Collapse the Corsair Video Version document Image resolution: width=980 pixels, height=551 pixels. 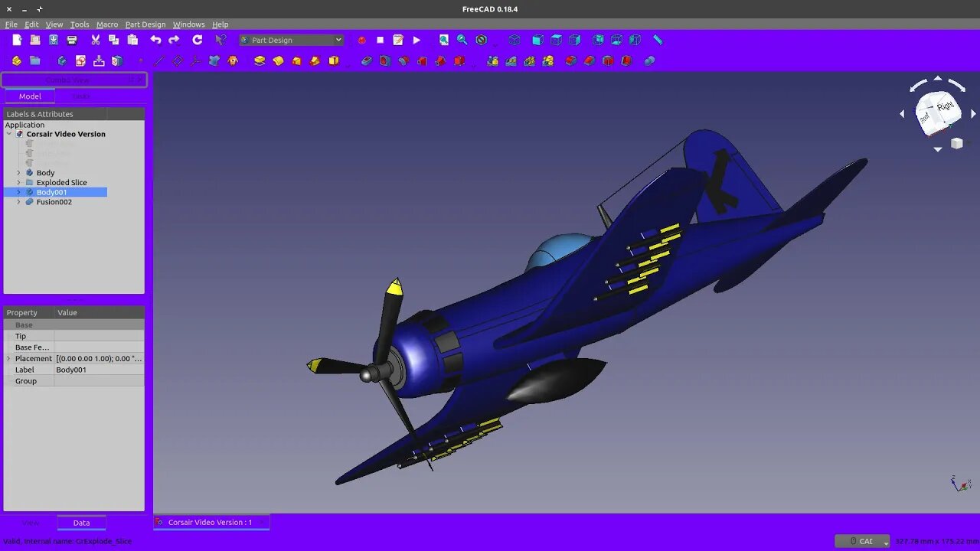pyautogui.click(x=9, y=134)
